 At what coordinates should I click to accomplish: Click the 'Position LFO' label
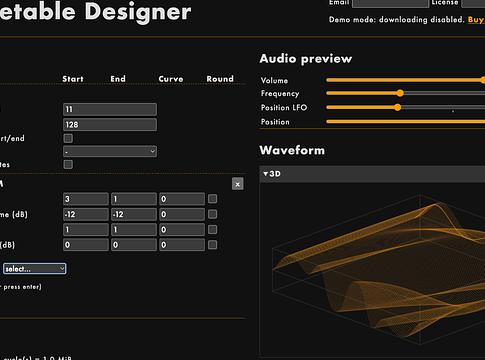coord(284,108)
